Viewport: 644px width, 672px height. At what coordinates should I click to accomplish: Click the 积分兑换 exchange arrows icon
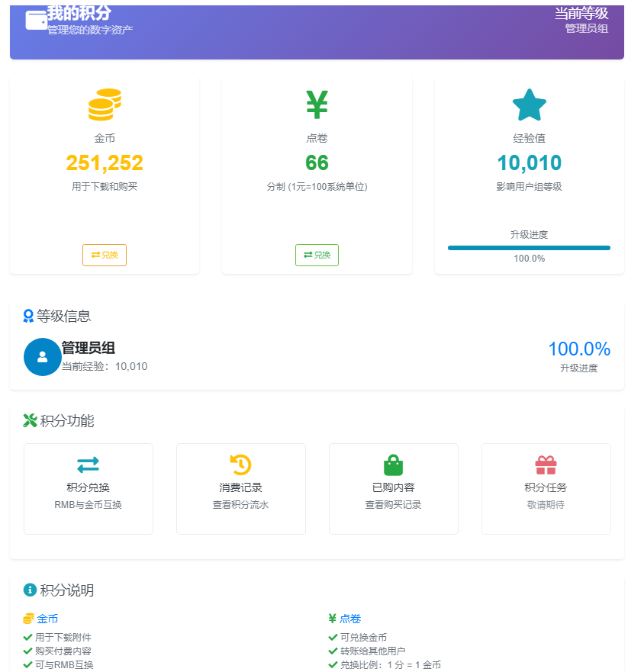point(89,464)
